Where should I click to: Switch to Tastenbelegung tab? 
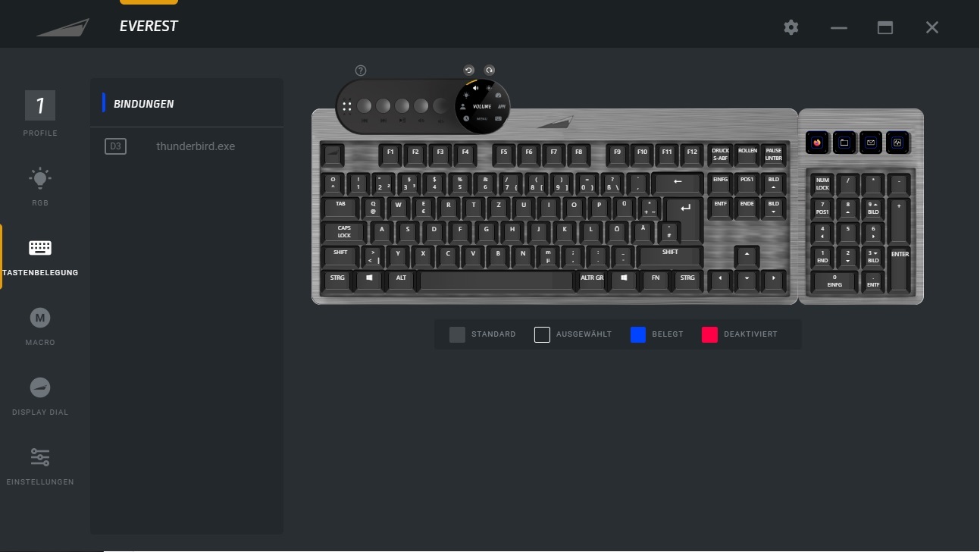click(40, 256)
